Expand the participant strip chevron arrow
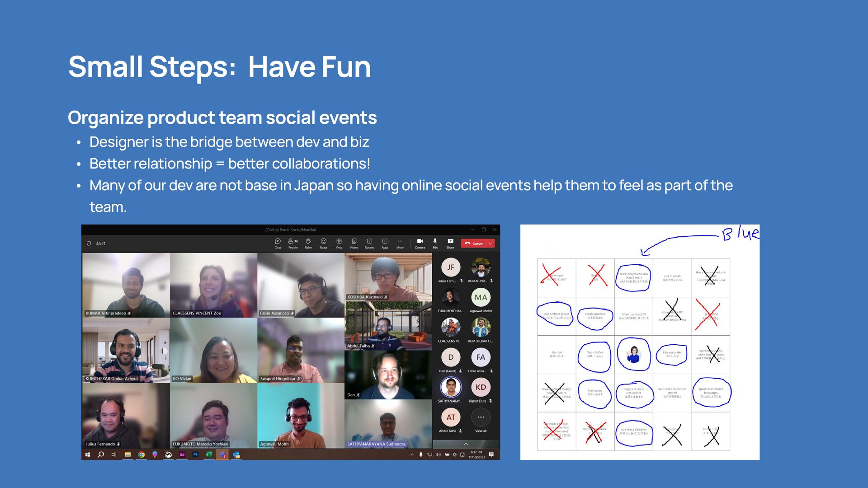The height and width of the screenshot is (488, 868). click(466, 444)
